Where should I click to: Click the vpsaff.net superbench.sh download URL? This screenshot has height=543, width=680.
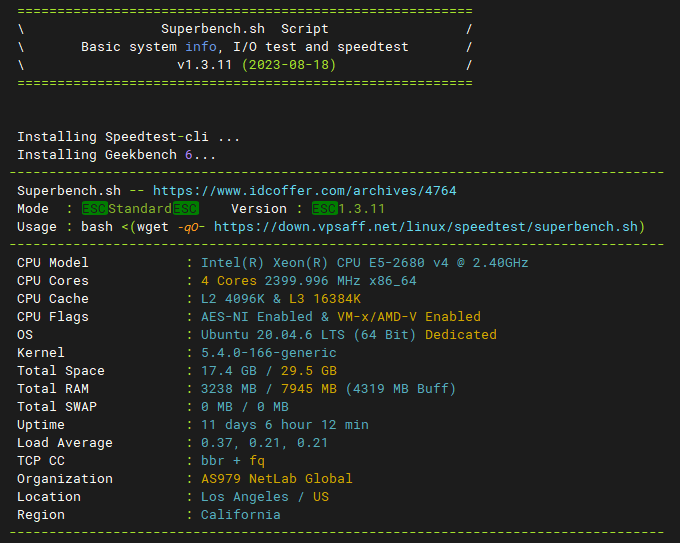pos(425,227)
